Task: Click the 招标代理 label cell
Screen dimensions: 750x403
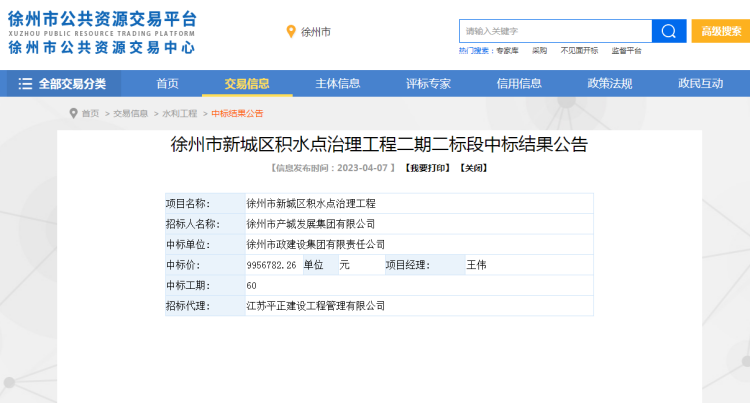Action: click(205, 306)
